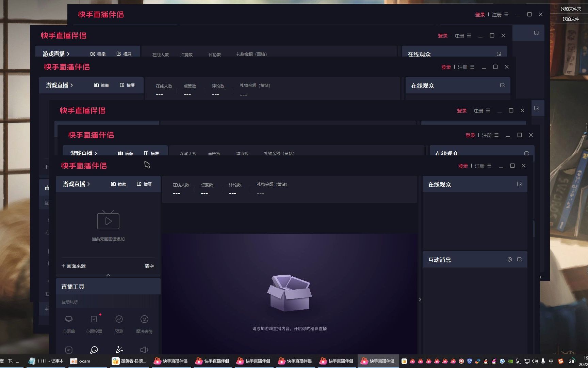
Task: Click the red record circle tray icon
Action: [461, 361]
